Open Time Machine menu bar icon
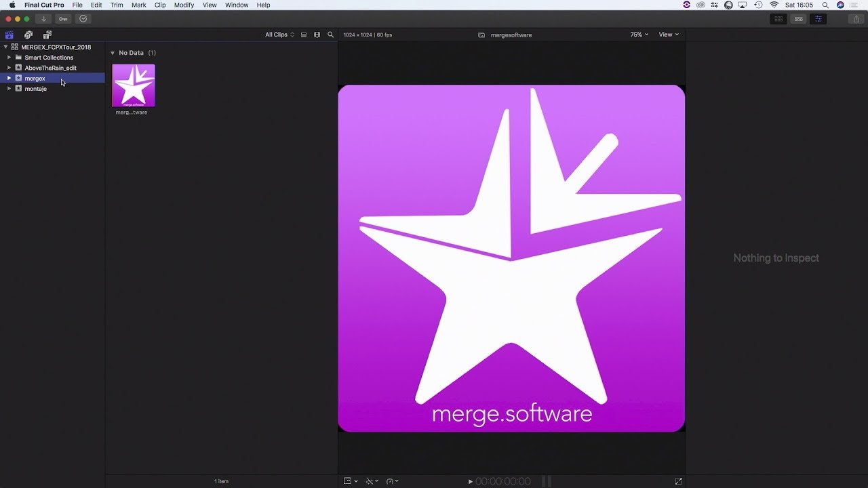This screenshot has height=488, width=868. click(758, 5)
